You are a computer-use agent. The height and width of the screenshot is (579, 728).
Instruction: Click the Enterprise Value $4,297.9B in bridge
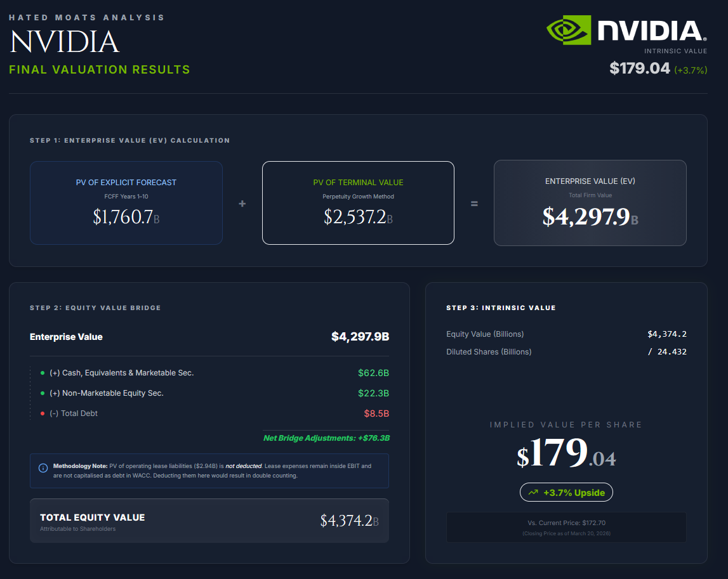[360, 337]
